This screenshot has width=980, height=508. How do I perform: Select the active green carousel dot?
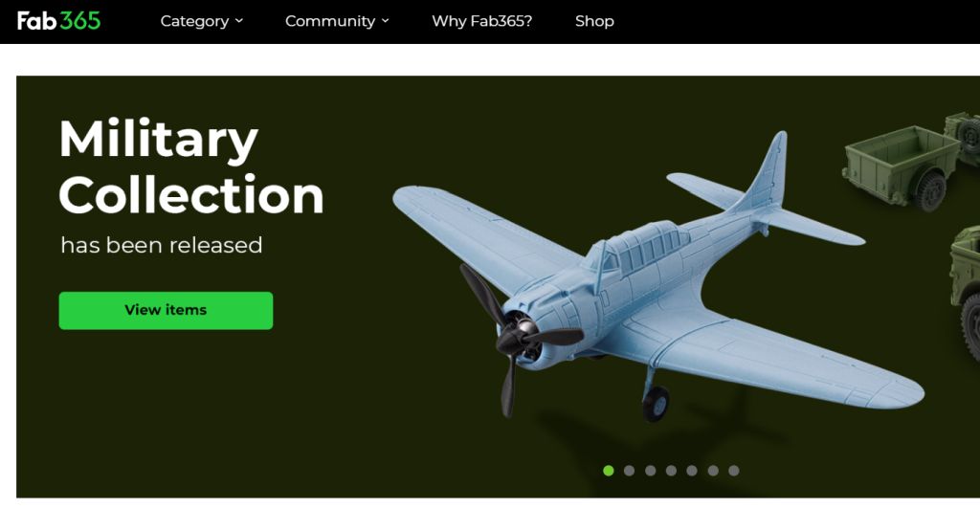608,471
